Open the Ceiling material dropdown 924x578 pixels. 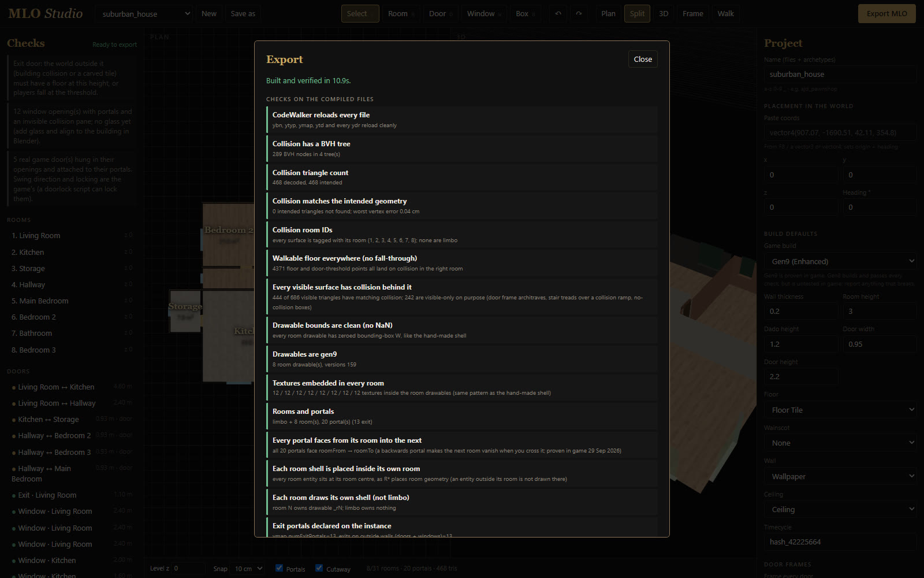840,509
